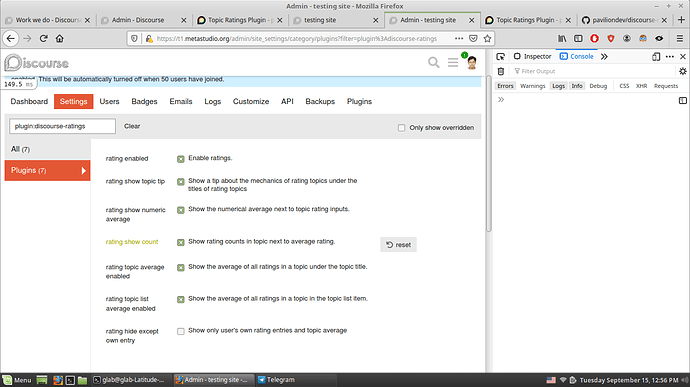Open the Firefox library icon

[562, 39]
